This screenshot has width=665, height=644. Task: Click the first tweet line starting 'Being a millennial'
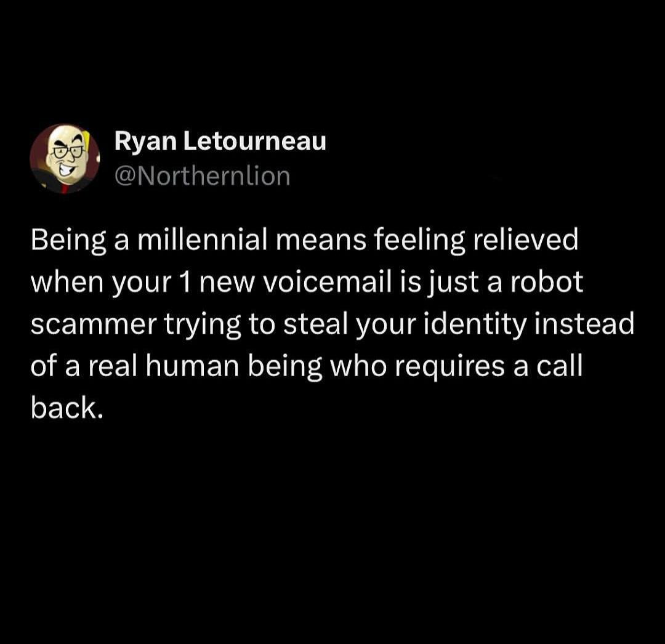[x=305, y=241]
